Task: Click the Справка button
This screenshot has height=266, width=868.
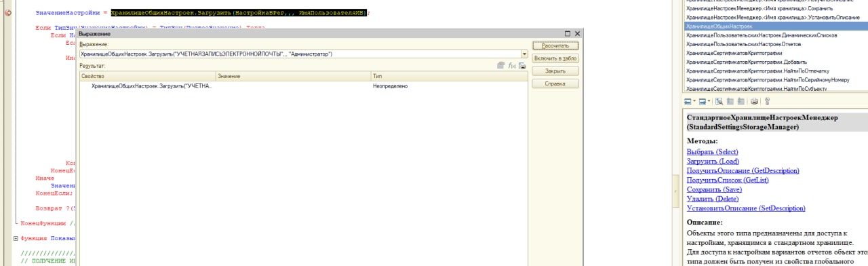Action: coord(555,83)
